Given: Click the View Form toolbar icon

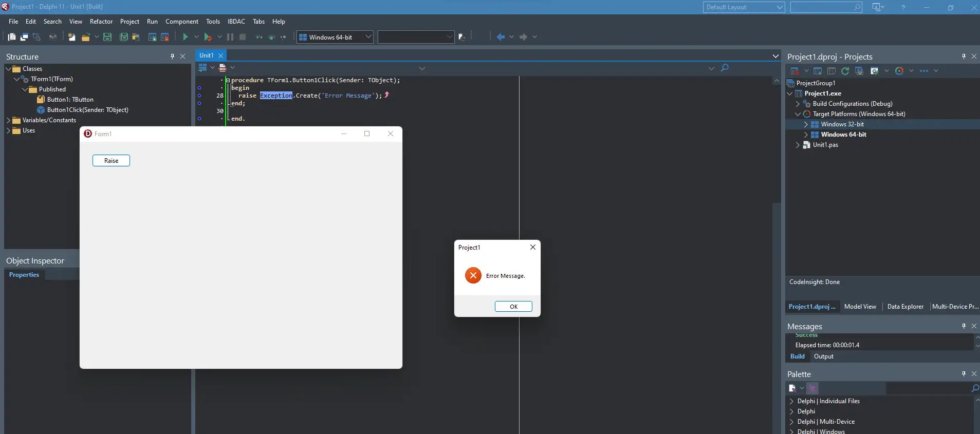Looking at the screenshot, I should [x=24, y=36].
